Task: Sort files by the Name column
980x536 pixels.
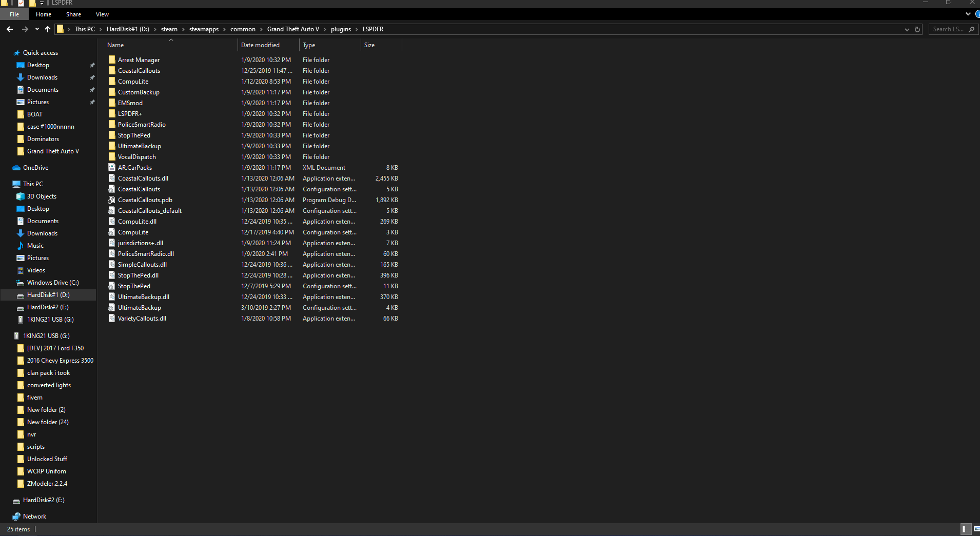Action: point(171,45)
